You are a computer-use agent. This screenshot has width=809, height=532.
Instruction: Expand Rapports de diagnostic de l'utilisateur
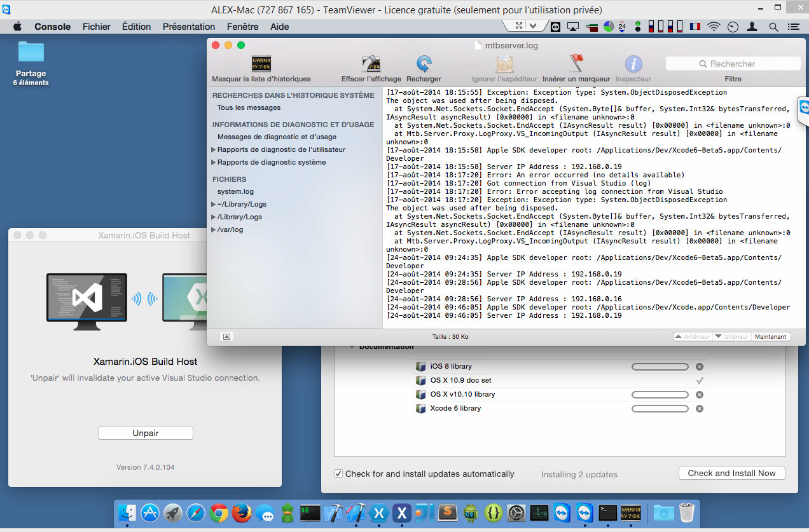214,150
